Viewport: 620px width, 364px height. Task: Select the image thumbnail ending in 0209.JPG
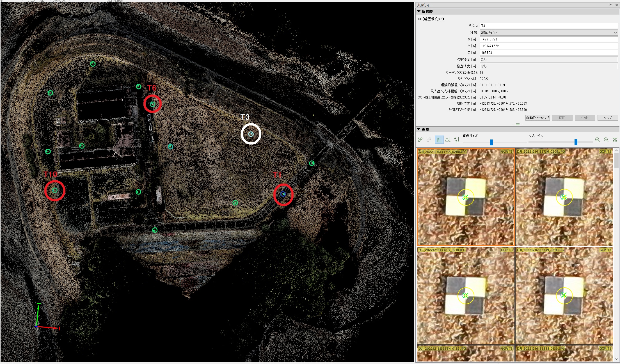[x=564, y=197]
